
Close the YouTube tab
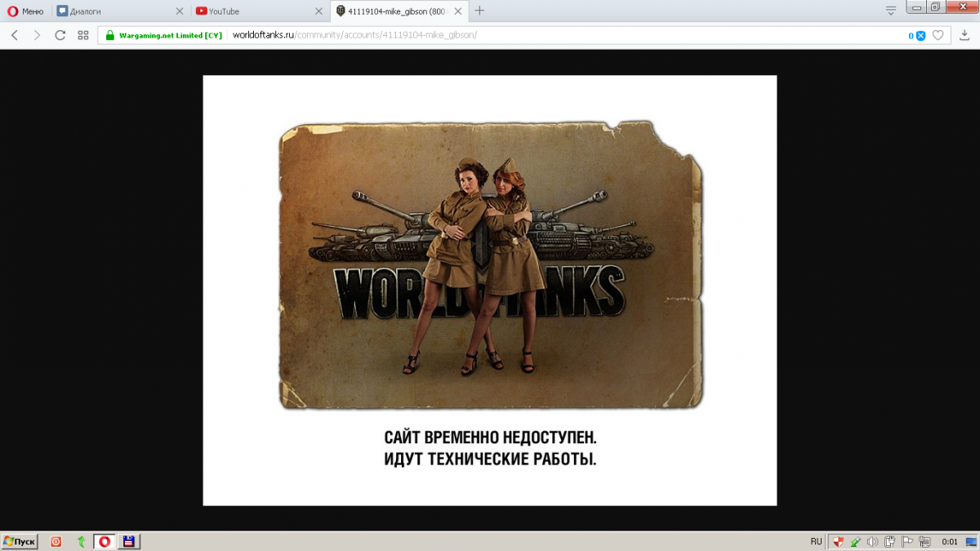click(318, 11)
